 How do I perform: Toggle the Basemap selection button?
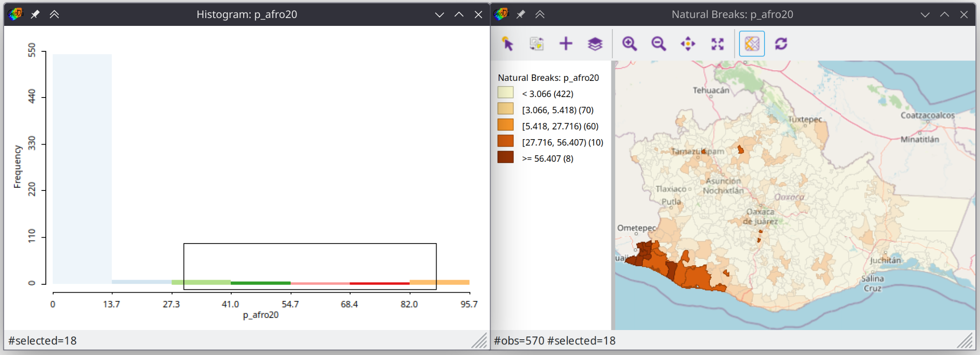[752, 44]
